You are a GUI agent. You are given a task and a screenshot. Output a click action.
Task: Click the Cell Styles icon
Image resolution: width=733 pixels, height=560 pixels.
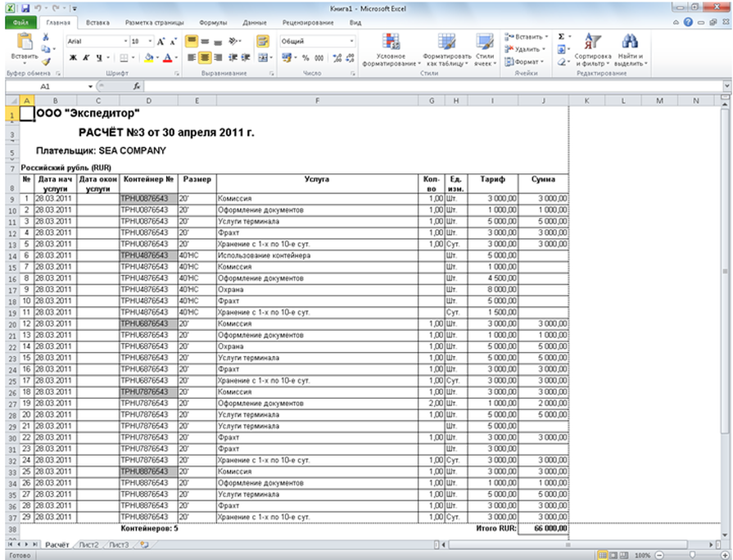click(x=485, y=42)
